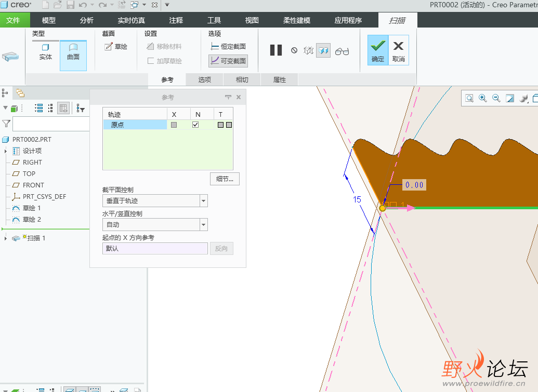Click the model tree filter input box

51,124
